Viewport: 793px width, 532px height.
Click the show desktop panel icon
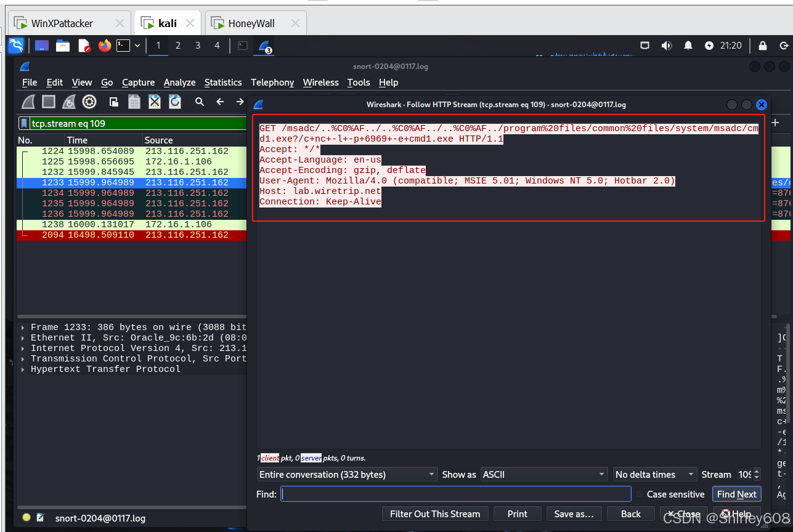coord(42,45)
